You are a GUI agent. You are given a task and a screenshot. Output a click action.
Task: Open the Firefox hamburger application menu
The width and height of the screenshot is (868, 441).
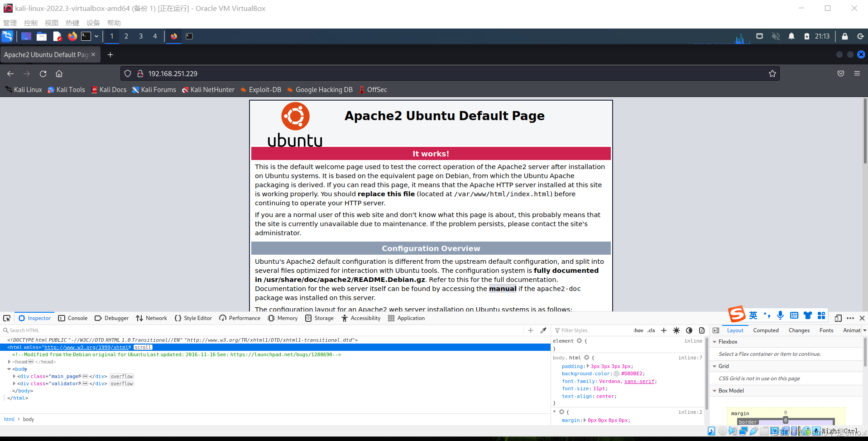857,73
